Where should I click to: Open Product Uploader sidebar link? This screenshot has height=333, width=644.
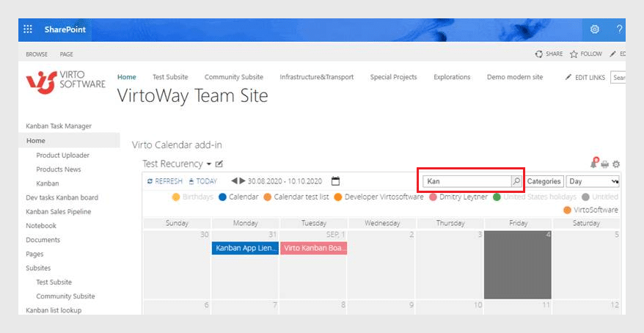63,155
